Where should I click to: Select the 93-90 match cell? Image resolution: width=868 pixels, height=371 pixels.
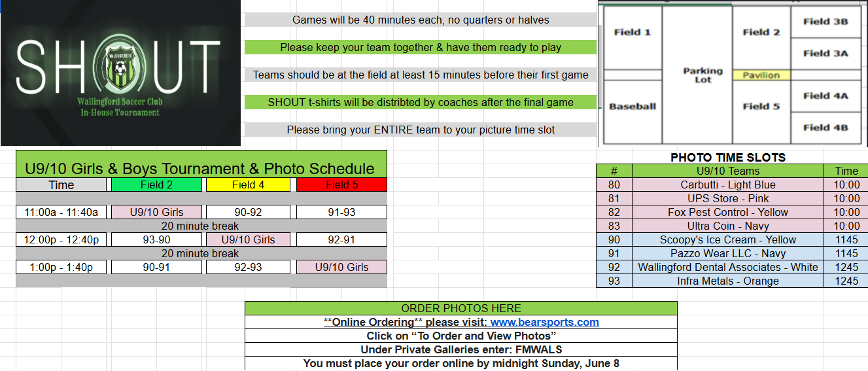point(157,239)
